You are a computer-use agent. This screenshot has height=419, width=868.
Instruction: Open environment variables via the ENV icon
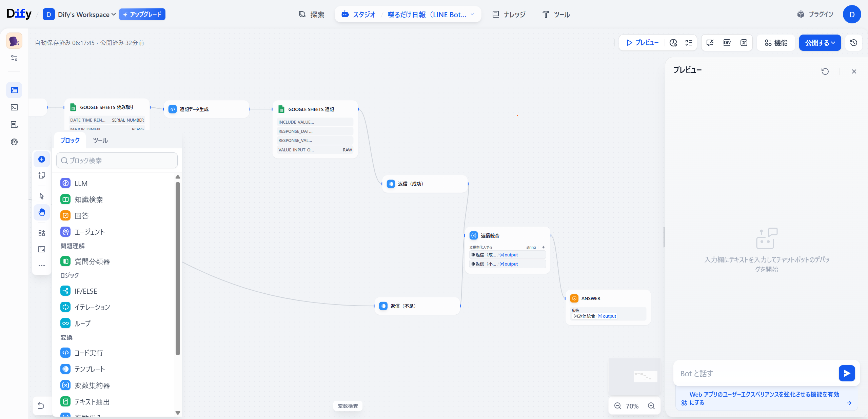(727, 43)
